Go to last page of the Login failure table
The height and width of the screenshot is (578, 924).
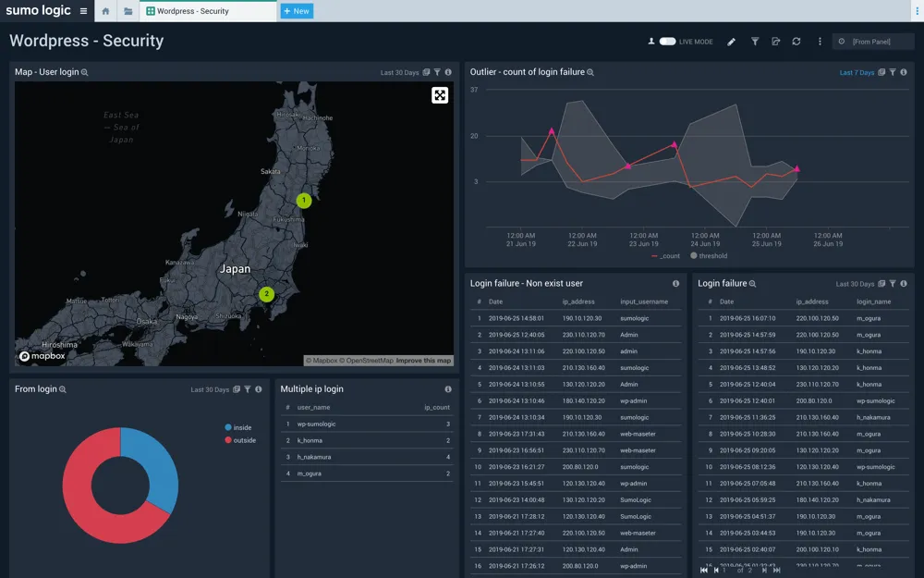pos(777,570)
